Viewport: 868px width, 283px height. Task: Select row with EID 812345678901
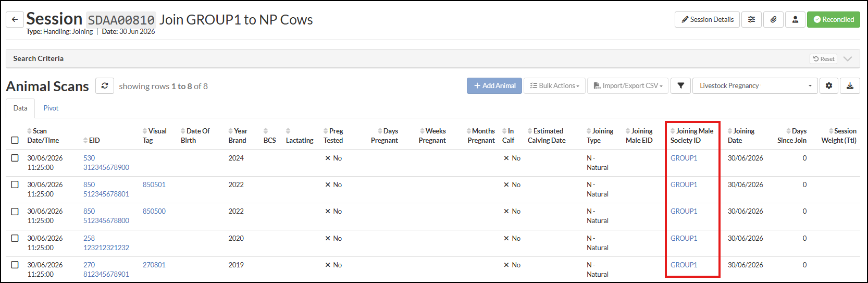tap(15, 265)
